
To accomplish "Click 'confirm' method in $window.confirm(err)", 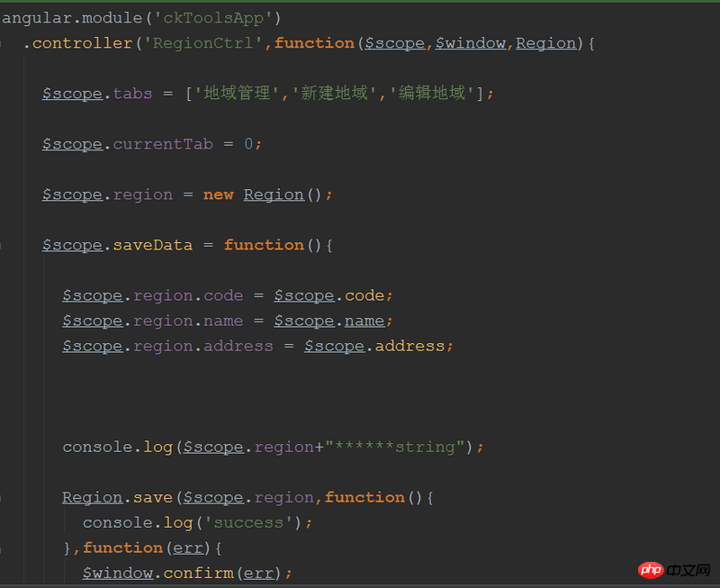I will [x=198, y=574].
